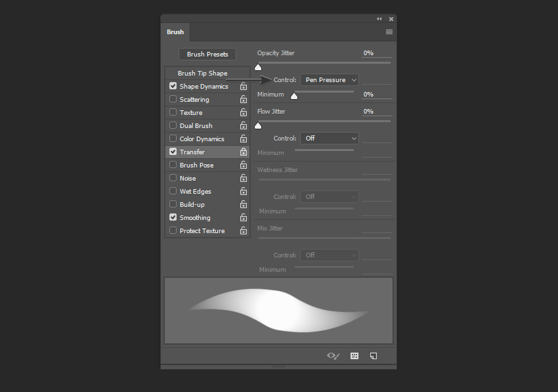The height and width of the screenshot is (392, 558).
Task: Uncheck the Transfer checkbox
Action: [173, 152]
